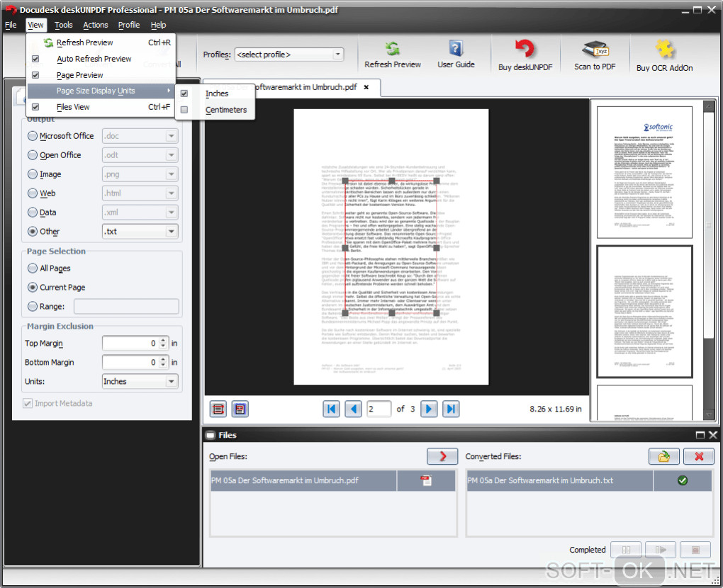This screenshot has height=588, width=723.
Task: Open the Help menu
Action: (158, 25)
